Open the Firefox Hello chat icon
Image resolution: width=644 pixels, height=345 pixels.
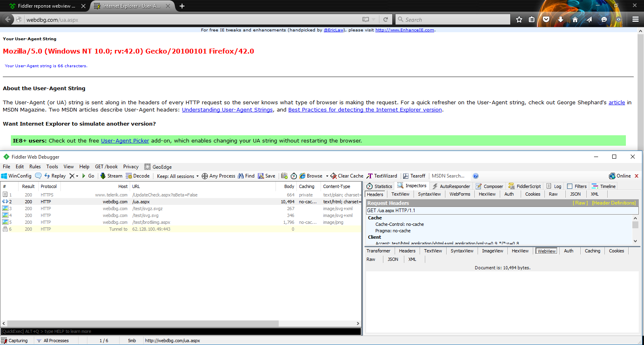point(604,19)
